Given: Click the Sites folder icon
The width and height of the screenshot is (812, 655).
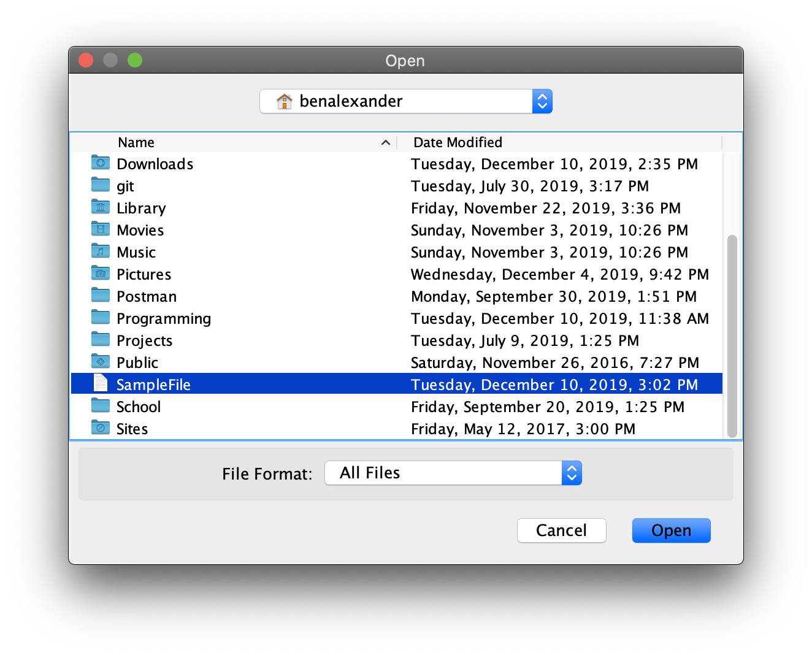Looking at the screenshot, I should pos(101,427).
